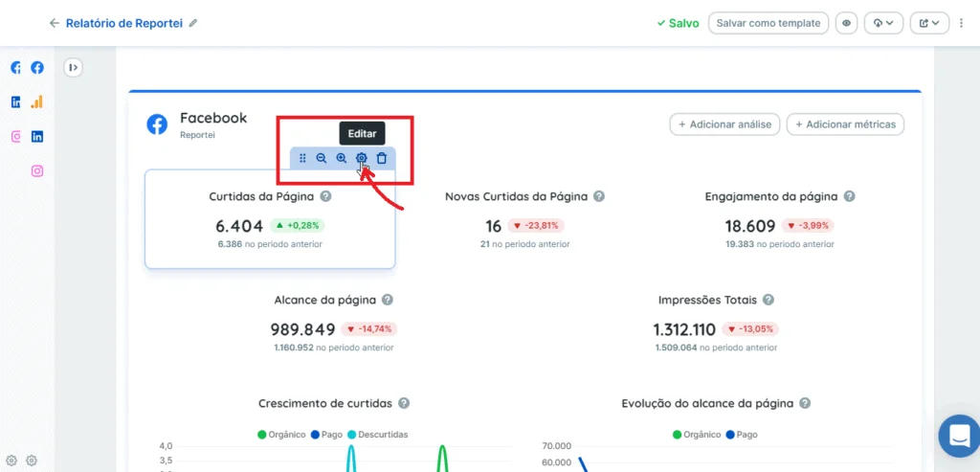Shrink the widget with the zoom-out magnifier
Image resolution: width=980 pixels, height=472 pixels.
[x=322, y=158]
